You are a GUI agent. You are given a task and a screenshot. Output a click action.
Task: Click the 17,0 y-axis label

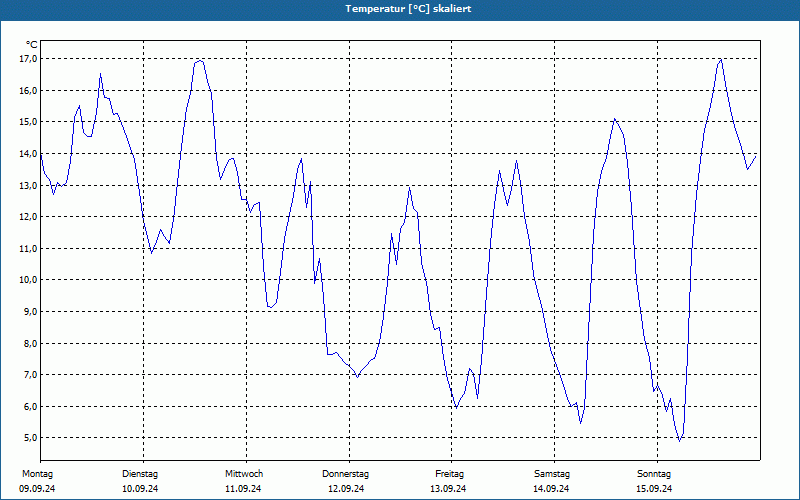tap(29, 59)
